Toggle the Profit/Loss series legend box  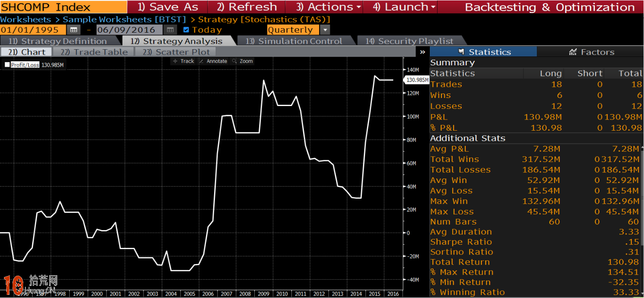(7, 65)
